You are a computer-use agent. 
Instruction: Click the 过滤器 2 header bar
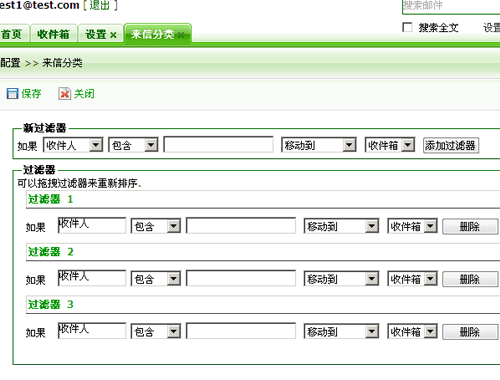tap(263, 252)
